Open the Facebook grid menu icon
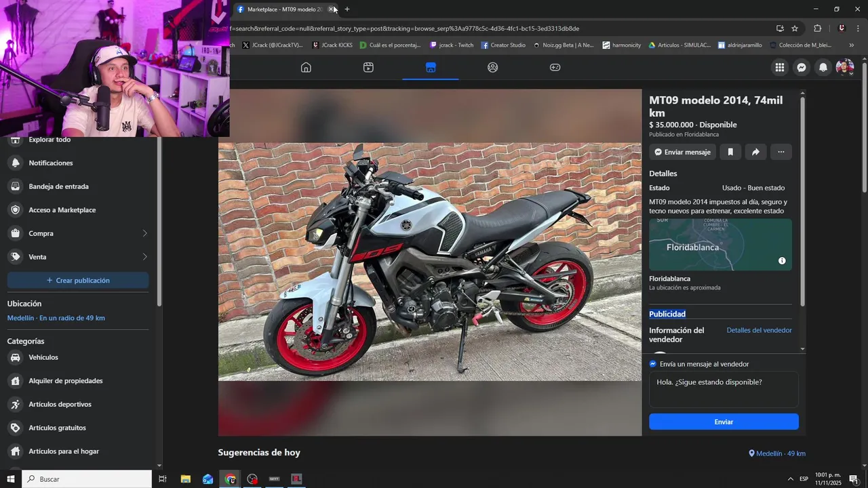Viewport: 868px width, 488px height. click(x=780, y=67)
